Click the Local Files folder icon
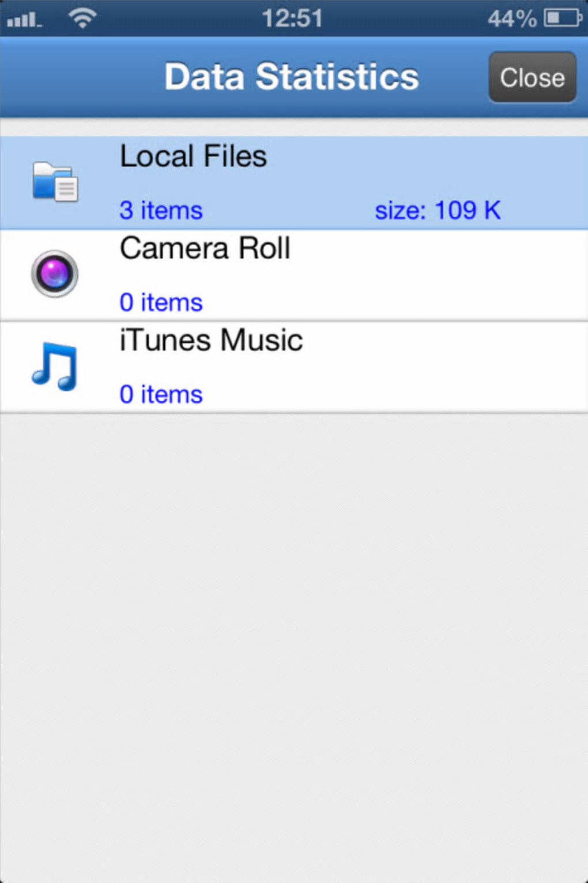This screenshot has height=883, width=588. point(55,182)
